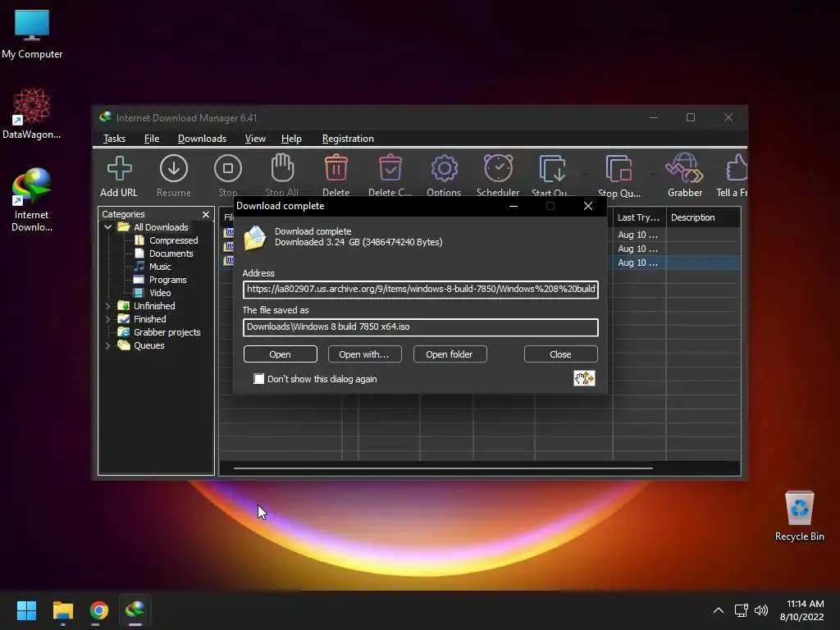Click the volume speaker tray icon

coord(760,610)
